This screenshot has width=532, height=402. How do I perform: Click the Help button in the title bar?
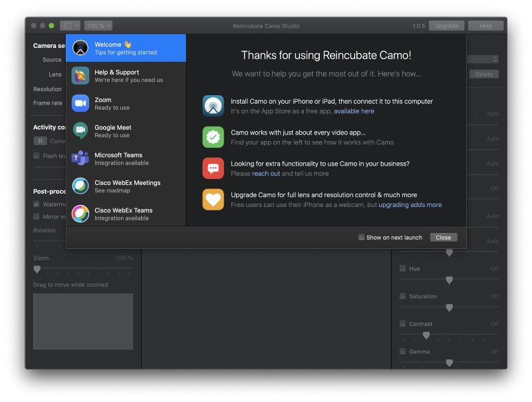coord(485,26)
